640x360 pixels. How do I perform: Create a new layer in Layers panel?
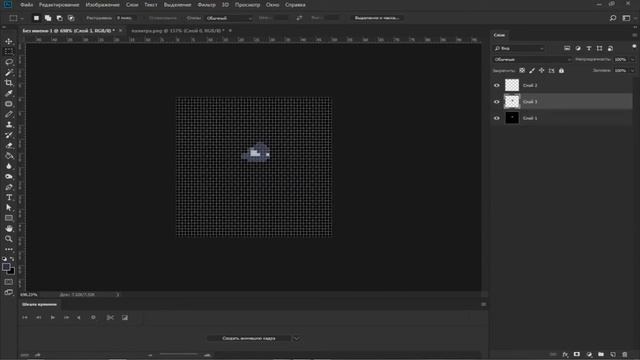pyautogui.click(x=613, y=355)
